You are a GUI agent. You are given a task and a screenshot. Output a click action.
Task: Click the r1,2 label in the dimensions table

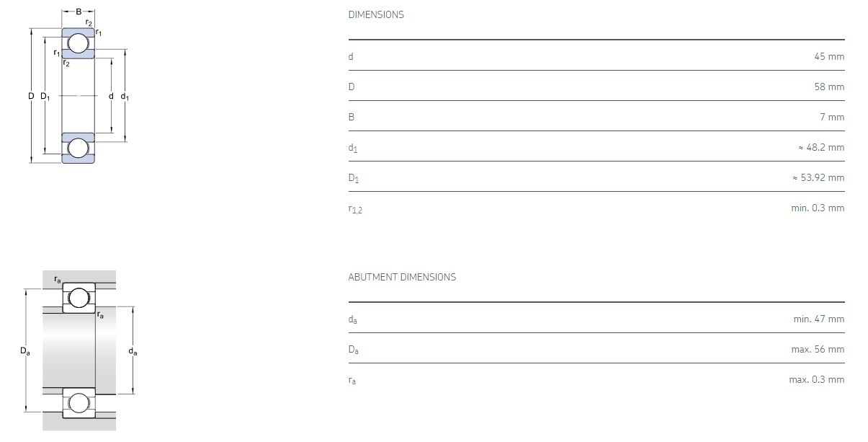(x=354, y=209)
